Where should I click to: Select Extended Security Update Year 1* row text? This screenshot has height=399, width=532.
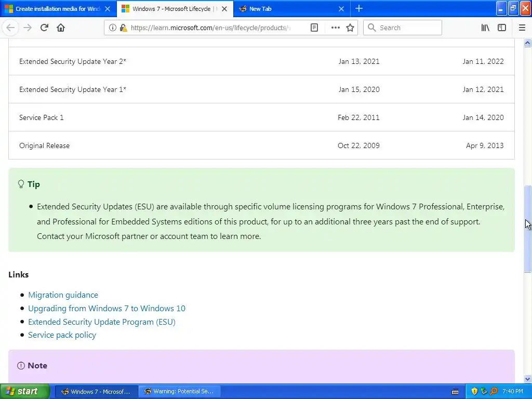pyautogui.click(x=73, y=89)
